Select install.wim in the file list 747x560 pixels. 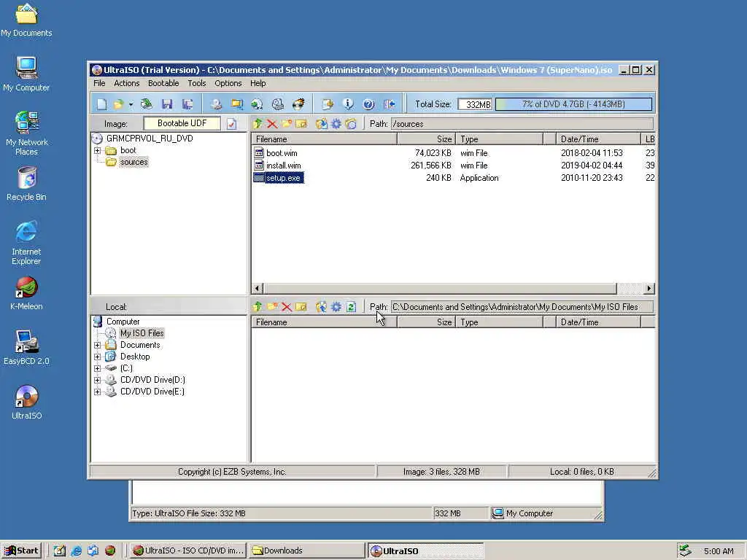click(284, 166)
